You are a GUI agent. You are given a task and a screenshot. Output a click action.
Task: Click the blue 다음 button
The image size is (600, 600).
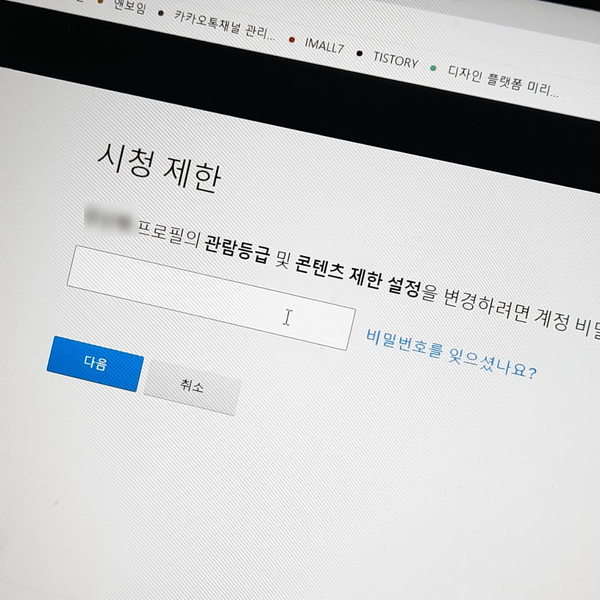(x=95, y=364)
